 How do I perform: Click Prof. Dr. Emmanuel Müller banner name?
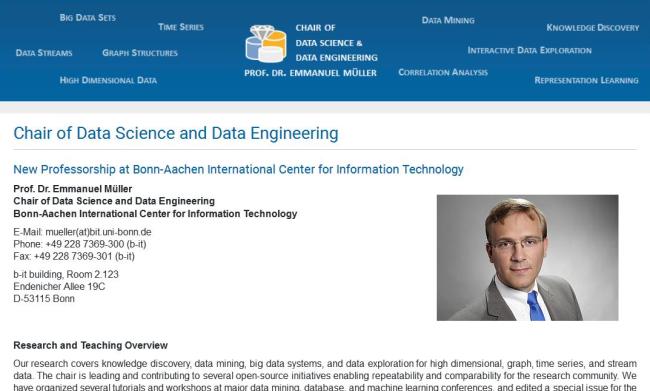[310, 73]
